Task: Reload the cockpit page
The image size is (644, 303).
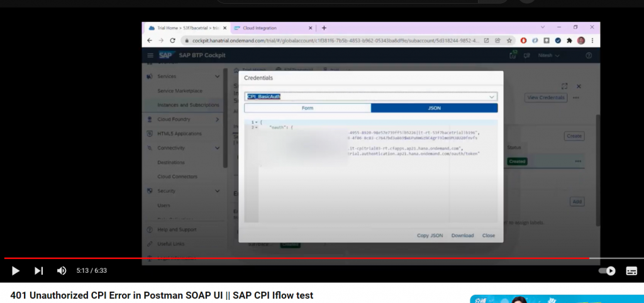Action: coord(172,41)
